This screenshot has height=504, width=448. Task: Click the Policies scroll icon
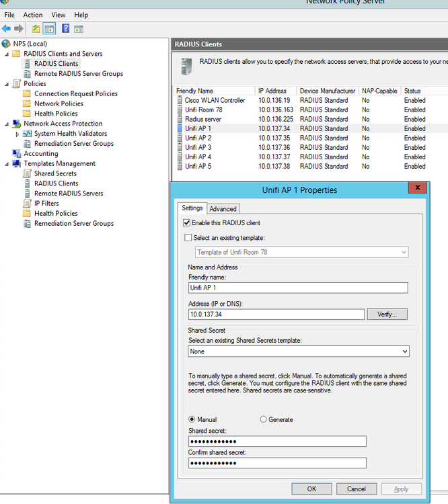[16, 83]
